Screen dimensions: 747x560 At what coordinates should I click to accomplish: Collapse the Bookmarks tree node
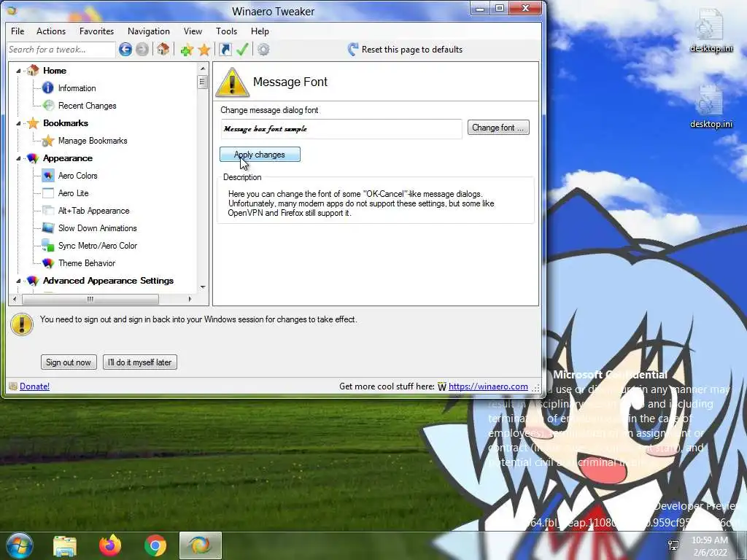coord(18,123)
